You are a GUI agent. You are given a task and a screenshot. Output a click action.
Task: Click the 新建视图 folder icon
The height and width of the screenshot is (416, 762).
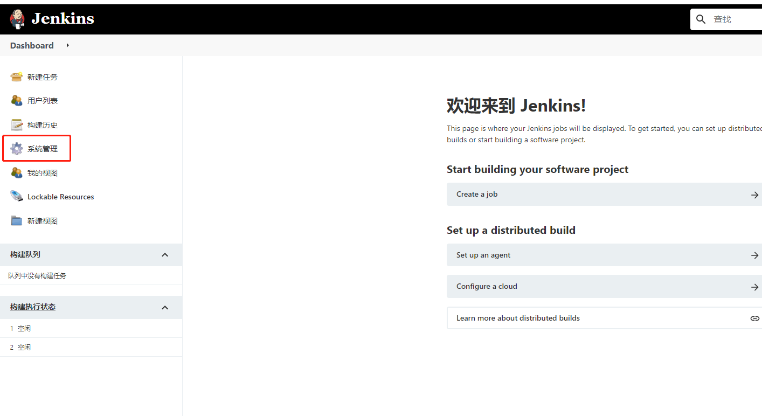click(17, 221)
